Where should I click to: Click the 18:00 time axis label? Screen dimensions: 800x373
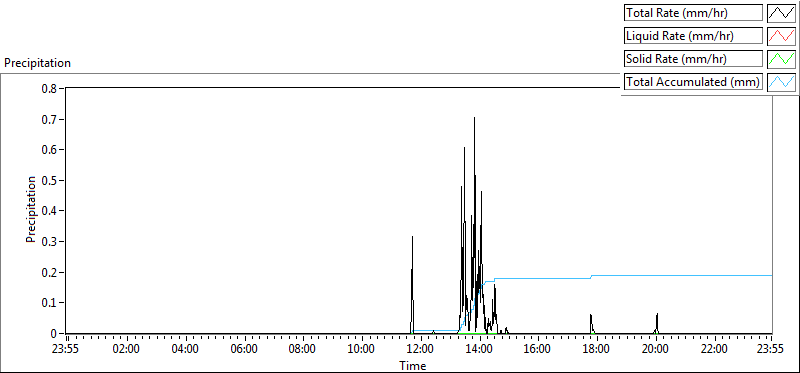pyautogui.click(x=596, y=350)
